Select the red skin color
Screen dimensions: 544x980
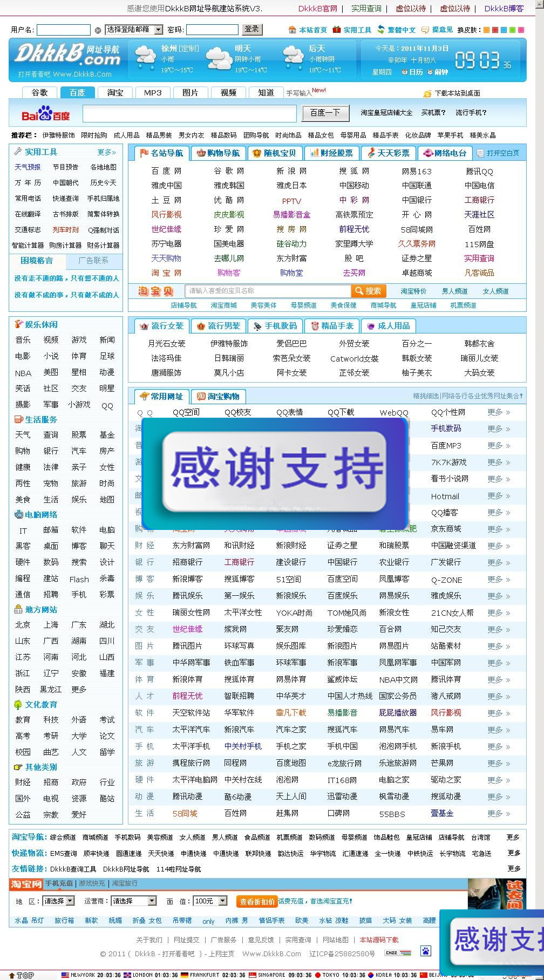click(x=495, y=30)
